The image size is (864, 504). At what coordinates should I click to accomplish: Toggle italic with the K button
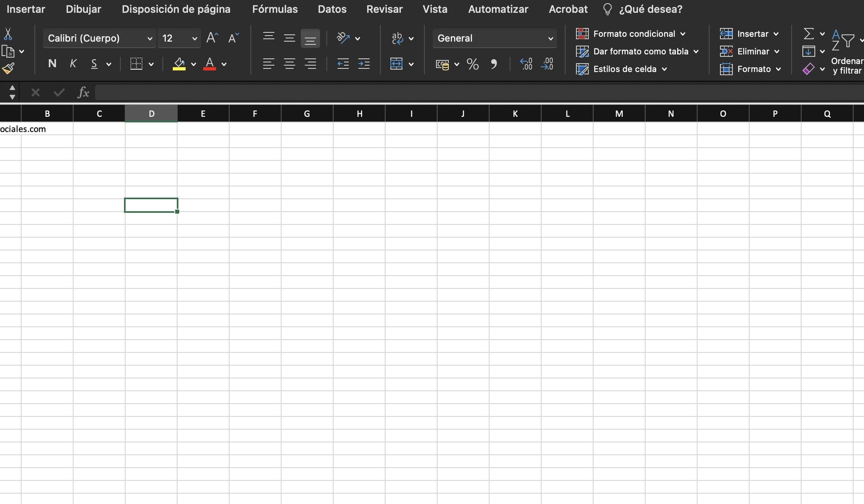pyautogui.click(x=73, y=64)
